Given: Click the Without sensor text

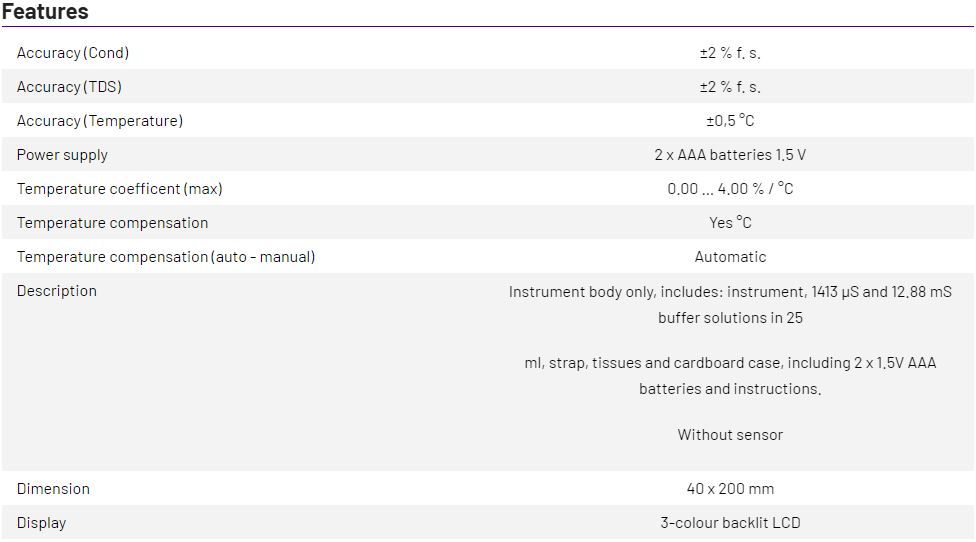Looking at the screenshot, I should pyautogui.click(x=730, y=435).
